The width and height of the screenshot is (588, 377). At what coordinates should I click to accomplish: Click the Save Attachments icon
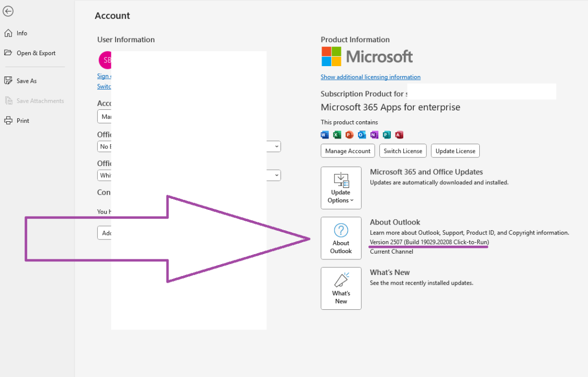(x=8, y=100)
